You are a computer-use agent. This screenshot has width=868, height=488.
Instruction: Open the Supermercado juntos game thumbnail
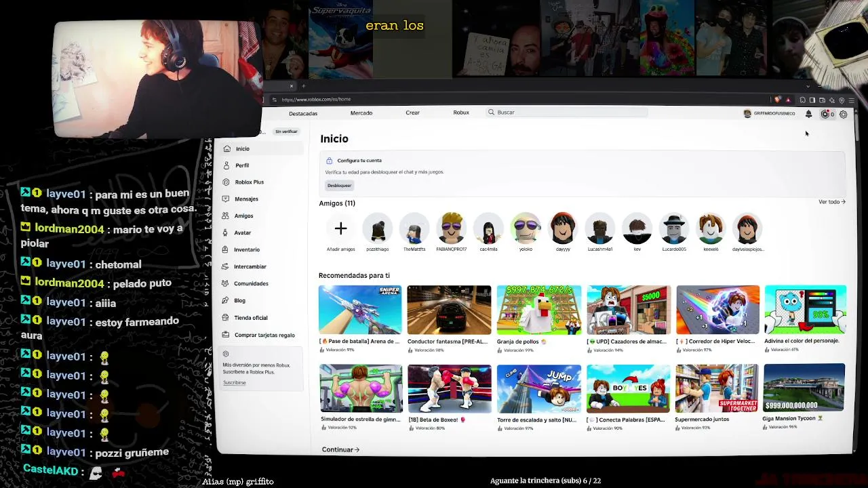717,388
